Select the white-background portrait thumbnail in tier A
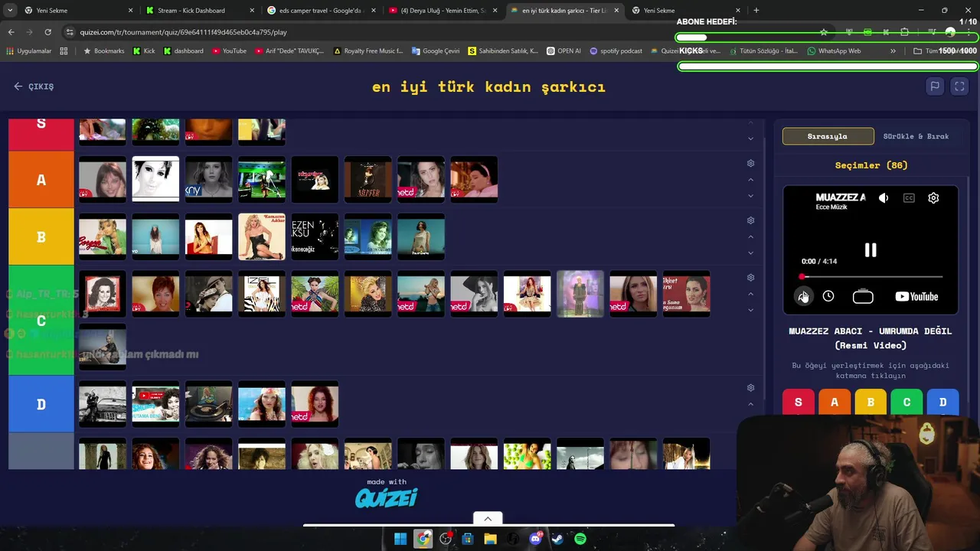Image resolution: width=980 pixels, height=551 pixels. pos(155,179)
